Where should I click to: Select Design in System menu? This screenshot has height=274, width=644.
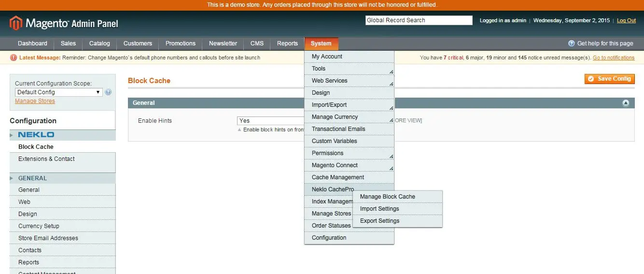(349, 93)
